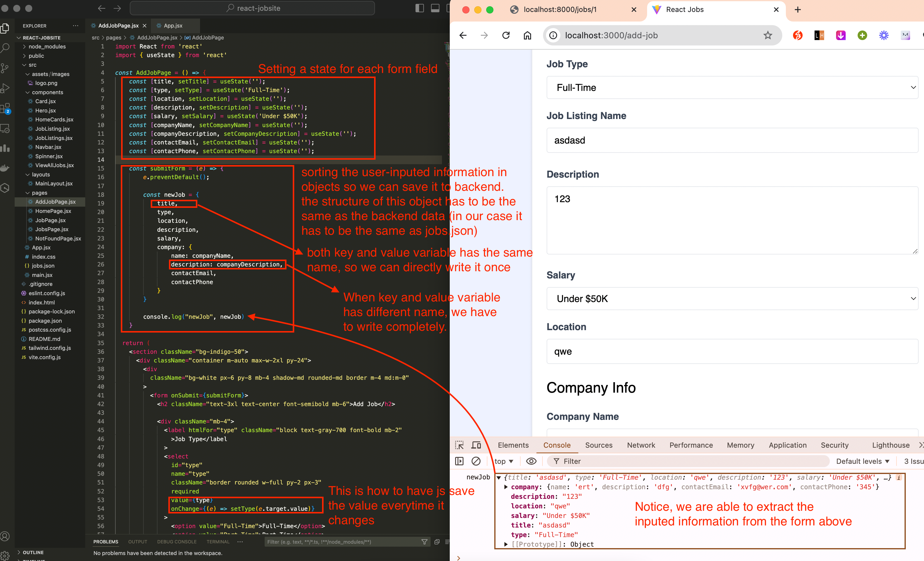Click the LH extension icon in browser toolbar
Screen dimensions: 924x561
[819, 35]
